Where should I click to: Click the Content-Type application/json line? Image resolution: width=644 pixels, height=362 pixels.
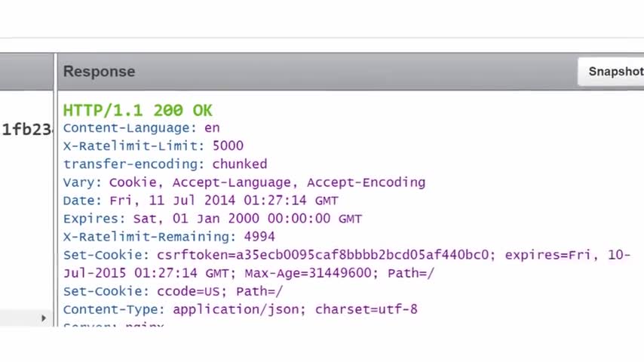240,309
